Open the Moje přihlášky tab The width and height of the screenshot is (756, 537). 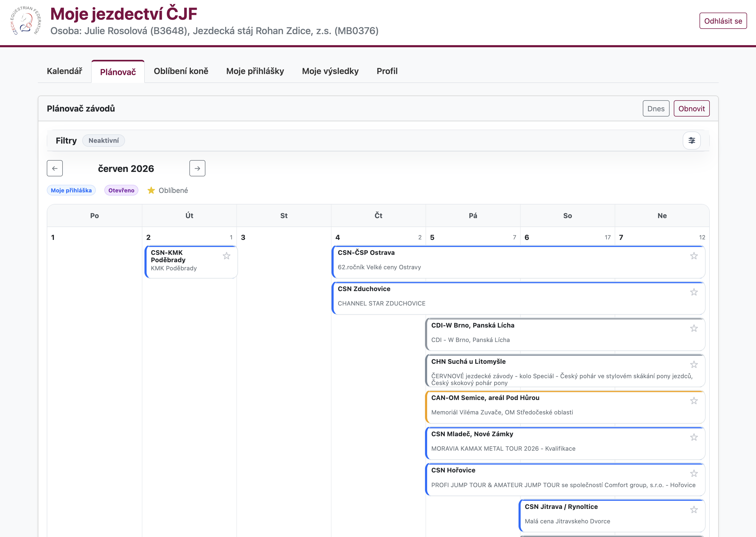tap(255, 71)
